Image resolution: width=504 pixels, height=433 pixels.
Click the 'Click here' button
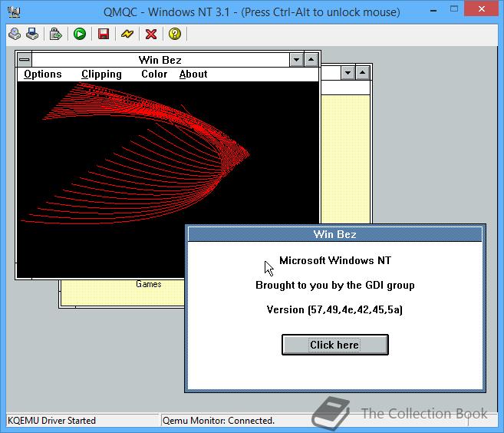click(x=335, y=345)
